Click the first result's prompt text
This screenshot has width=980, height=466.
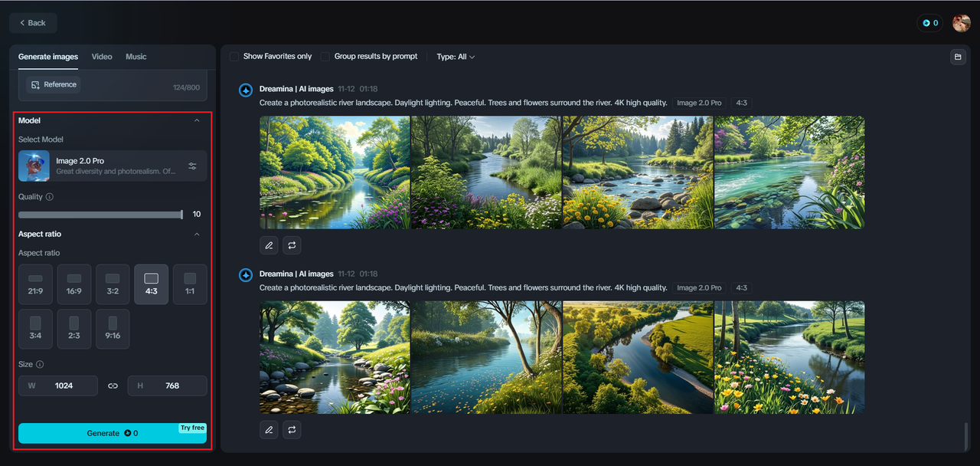tap(463, 103)
